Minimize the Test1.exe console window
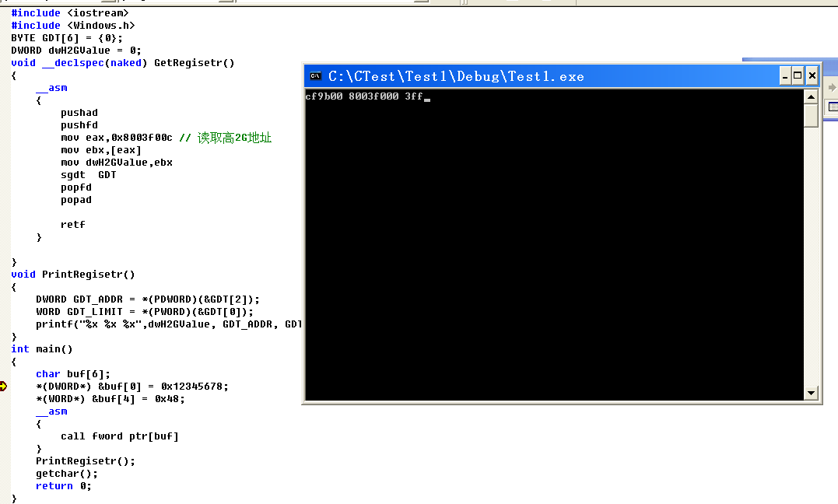Image resolution: width=838 pixels, height=504 pixels. 785,75
